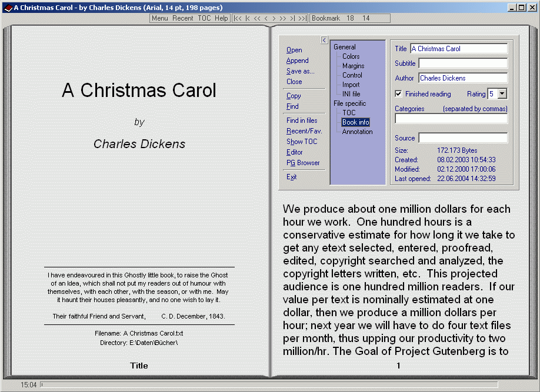Viewport: 540px width, 392px height.
Task: Click the Filename: A Christmas Carol.txt text
Action: (139, 333)
